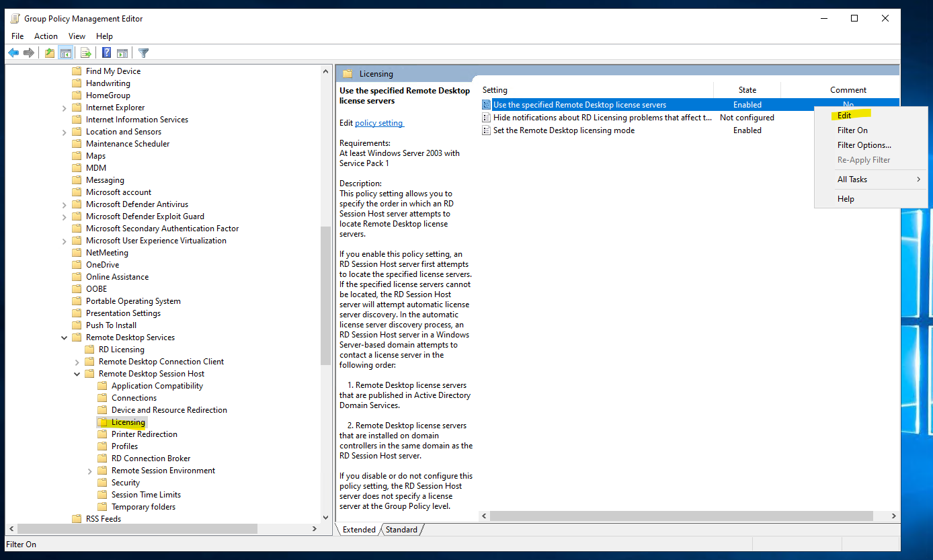Go up one level with folder icon
The image size is (933, 560).
pyautogui.click(x=50, y=52)
